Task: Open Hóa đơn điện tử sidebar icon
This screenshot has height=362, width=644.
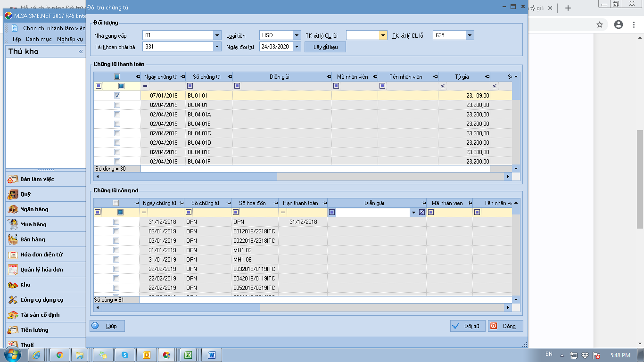Action: click(x=13, y=255)
